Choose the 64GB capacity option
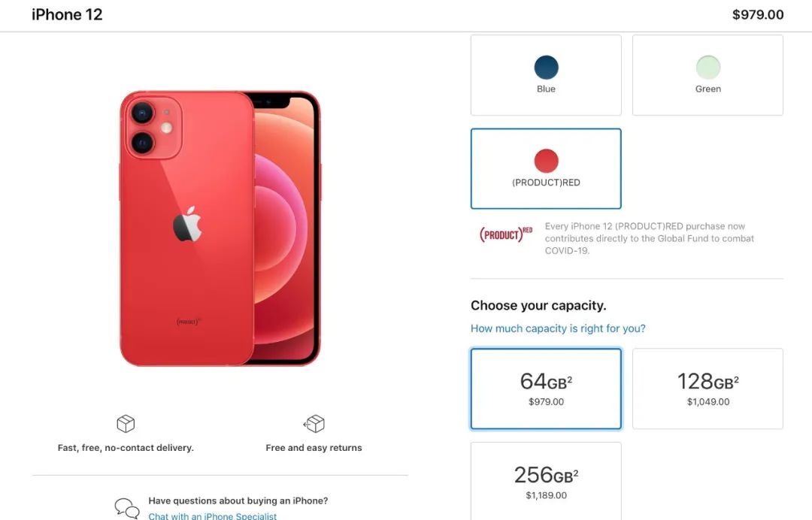 546,388
